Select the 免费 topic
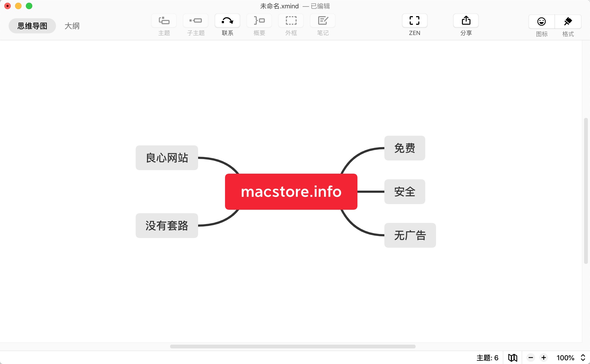Viewport: 590px width, 364px height. [405, 148]
